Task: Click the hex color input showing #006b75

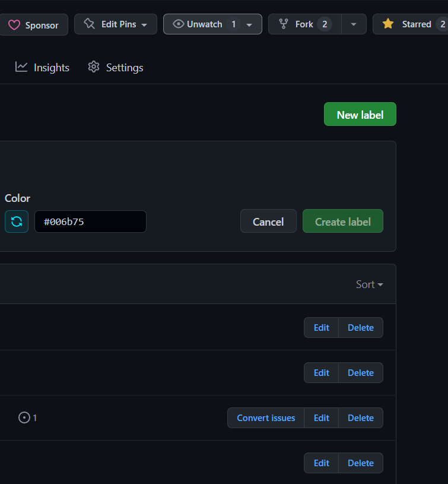Action: (90, 221)
